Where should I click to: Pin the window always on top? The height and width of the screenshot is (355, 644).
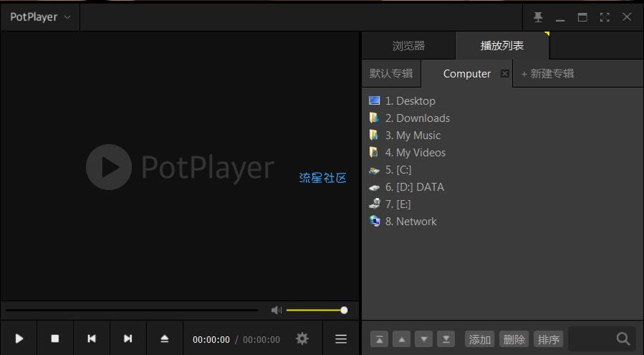[538, 17]
